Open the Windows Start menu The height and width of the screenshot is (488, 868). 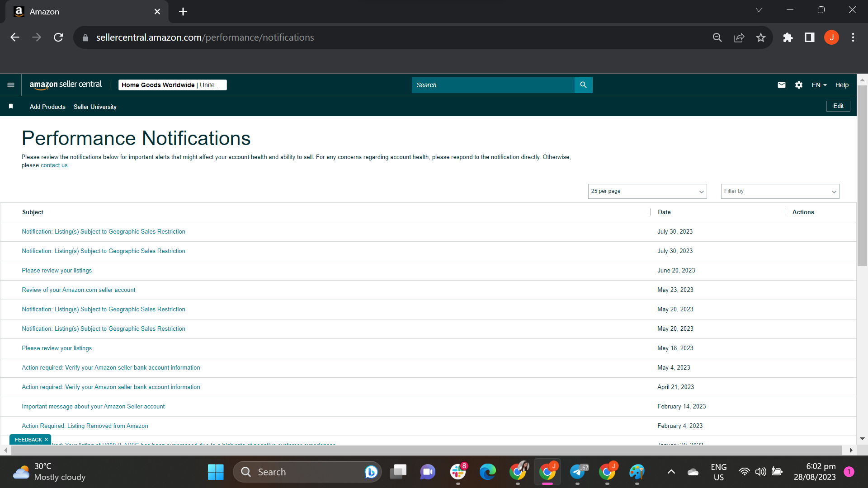tap(216, 472)
